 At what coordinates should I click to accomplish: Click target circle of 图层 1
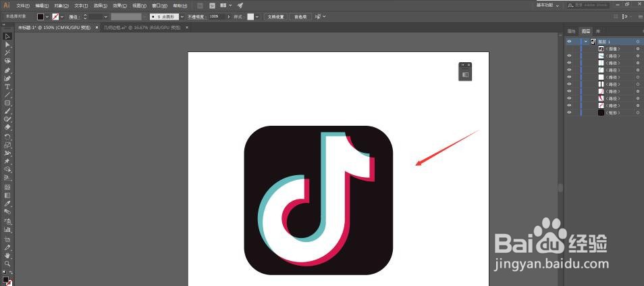tap(638, 42)
